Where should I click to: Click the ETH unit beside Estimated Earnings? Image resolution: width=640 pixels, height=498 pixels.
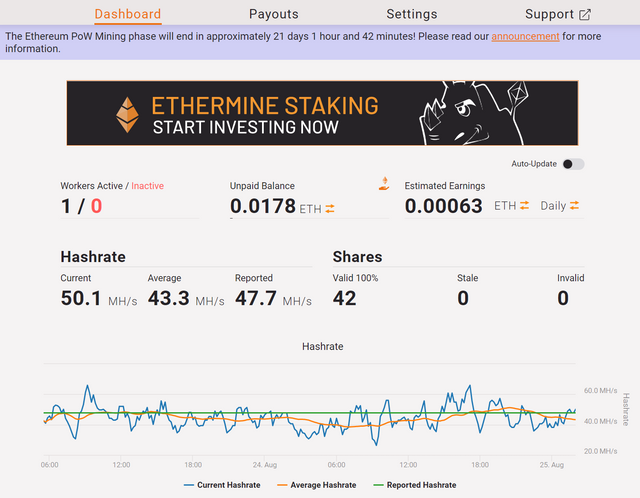tap(505, 206)
